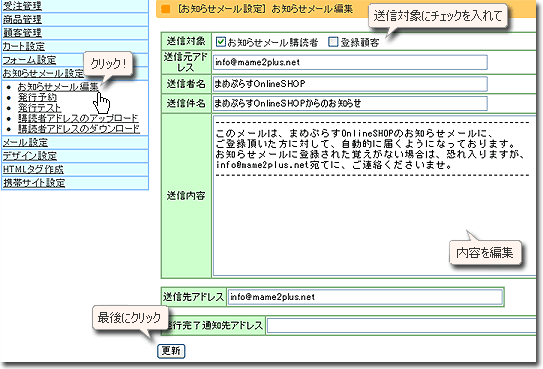Click the 送信元アドレス input field
The width and height of the screenshot is (543, 369).
click(x=350, y=62)
